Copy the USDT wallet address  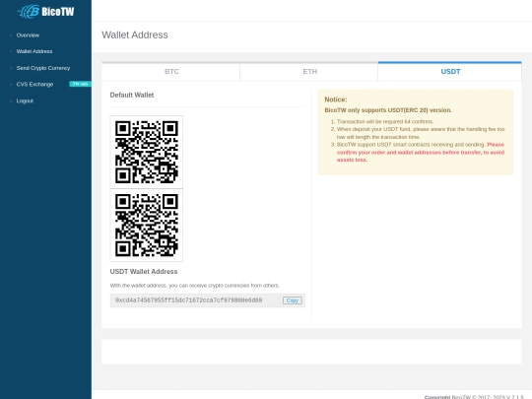(x=293, y=300)
